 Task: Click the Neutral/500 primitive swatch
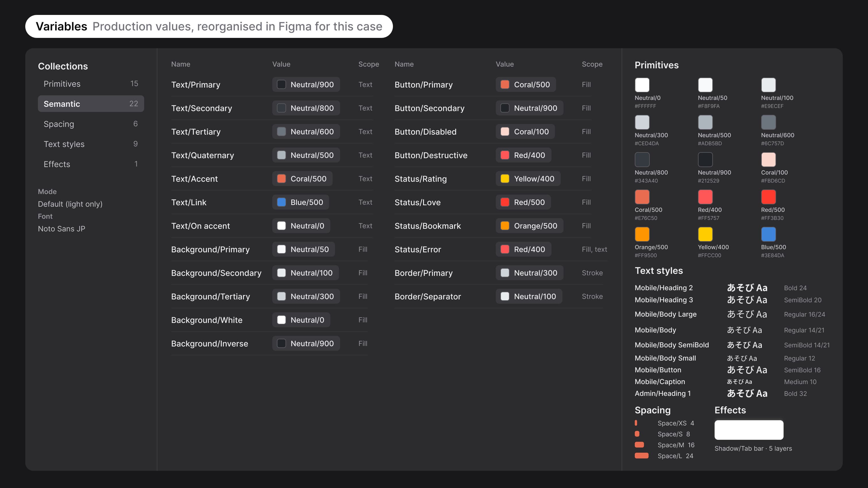point(705,122)
